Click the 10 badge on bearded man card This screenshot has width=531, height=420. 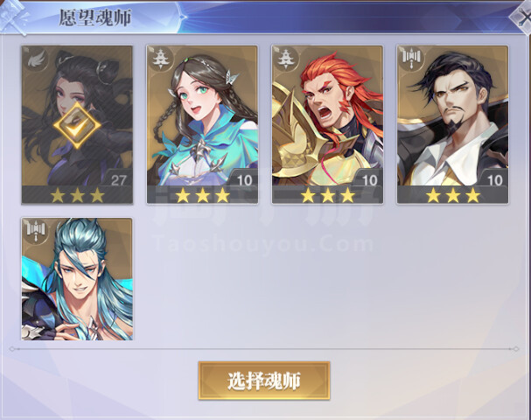[495, 180]
